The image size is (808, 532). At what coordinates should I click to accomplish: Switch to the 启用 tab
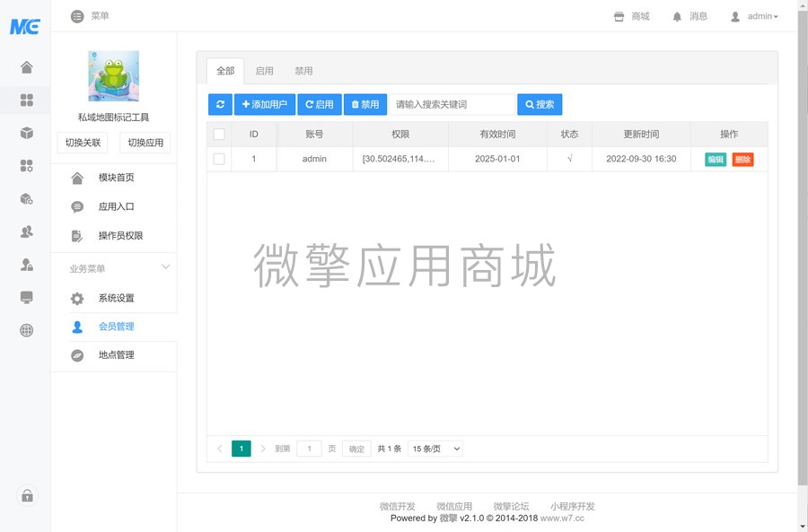coord(264,70)
